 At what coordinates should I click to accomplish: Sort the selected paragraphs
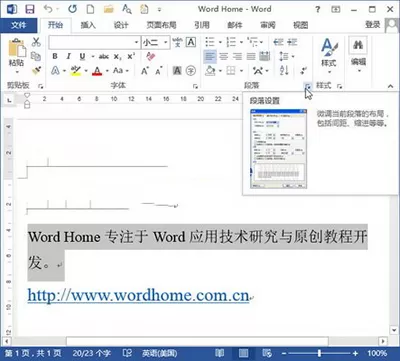pos(284,70)
